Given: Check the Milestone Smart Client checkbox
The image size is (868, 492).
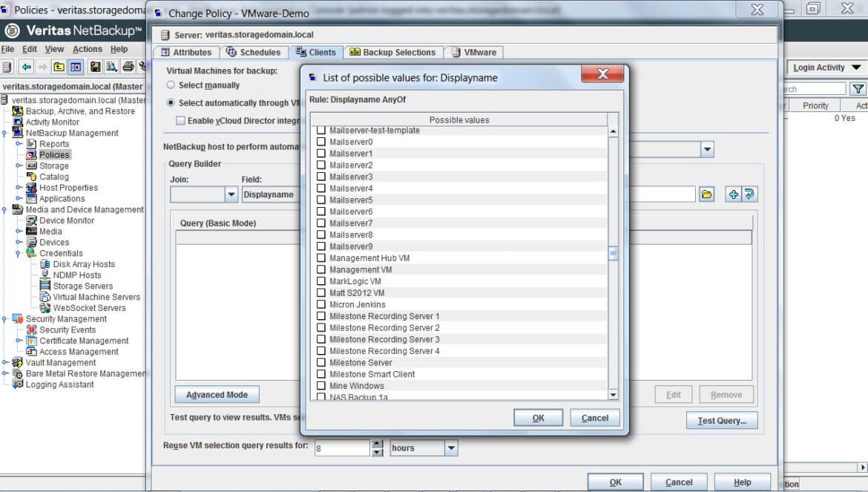Looking at the screenshot, I should [x=321, y=374].
